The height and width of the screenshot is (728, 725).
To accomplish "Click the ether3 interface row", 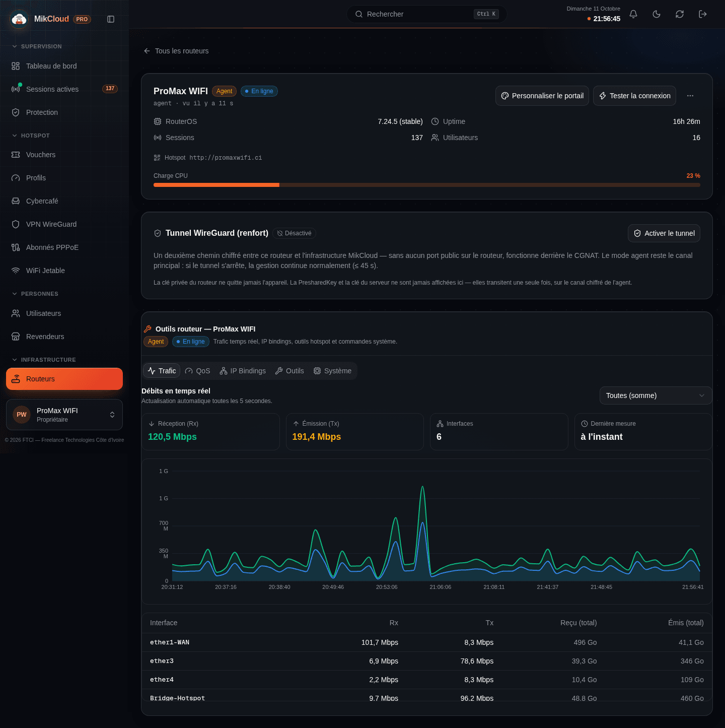I will click(427, 661).
